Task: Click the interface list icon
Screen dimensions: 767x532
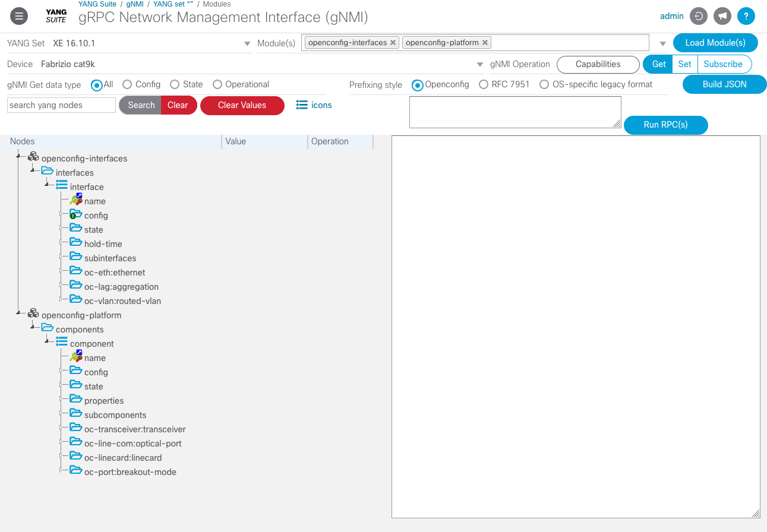Action: [x=62, y=186]
